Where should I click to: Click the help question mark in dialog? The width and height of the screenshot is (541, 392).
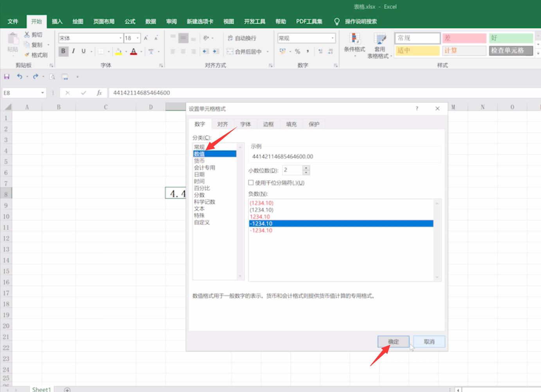pyautogui.click(x=417, y=109)
